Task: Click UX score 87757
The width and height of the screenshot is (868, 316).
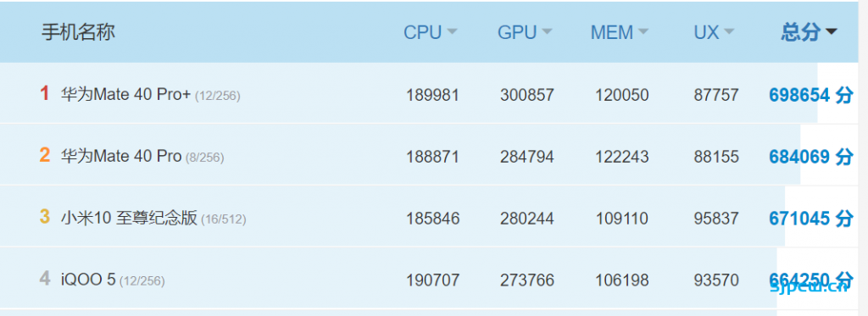Action: (716, 95)
